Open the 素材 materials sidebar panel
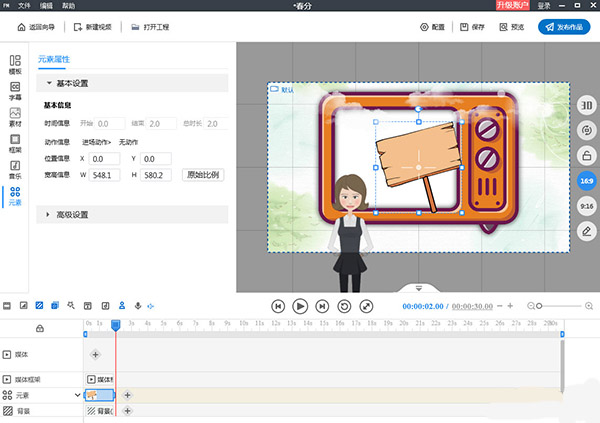 click(15, 117)
